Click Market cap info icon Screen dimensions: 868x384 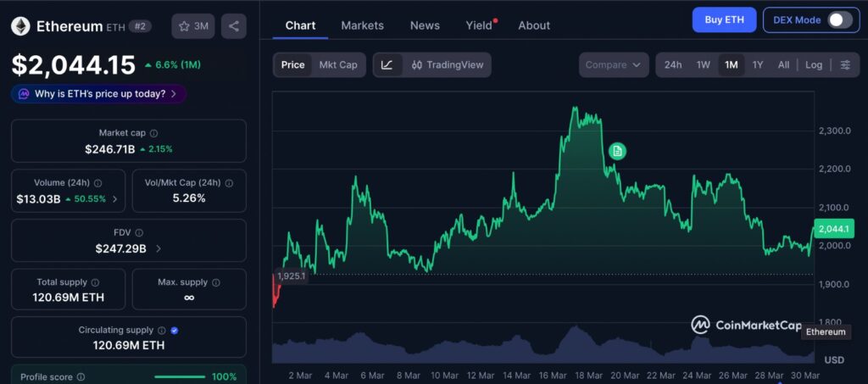154,133
